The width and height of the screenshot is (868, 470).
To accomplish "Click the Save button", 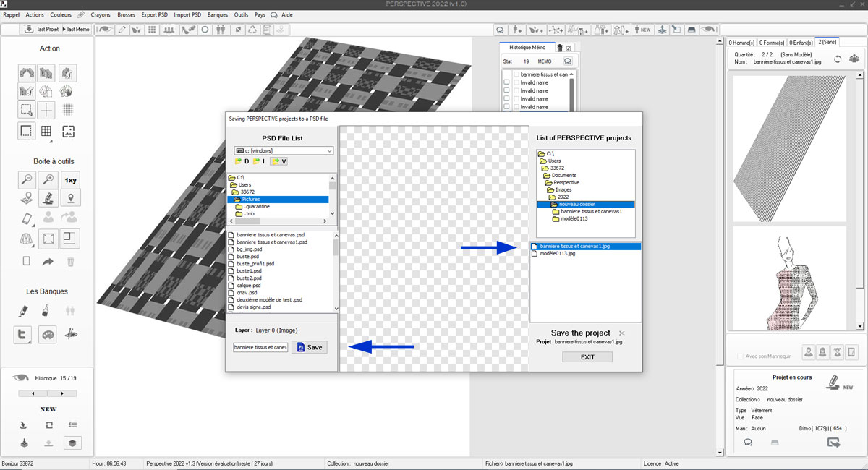I will tap(310, 347).
